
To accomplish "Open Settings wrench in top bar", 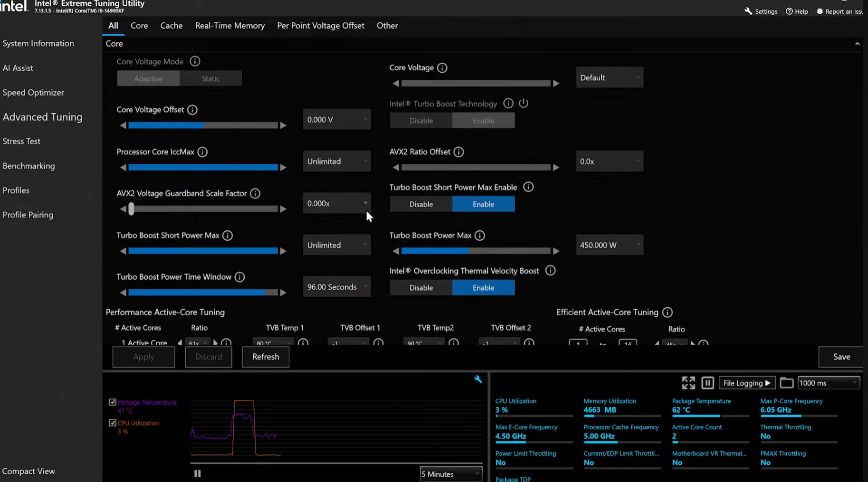I will tap(761, 11).
